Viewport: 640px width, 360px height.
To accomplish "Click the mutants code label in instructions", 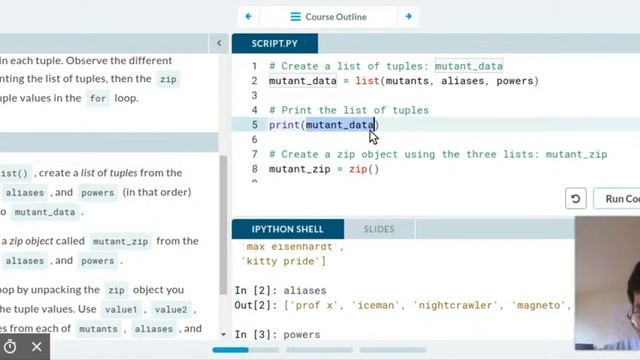I will (98, 329).
